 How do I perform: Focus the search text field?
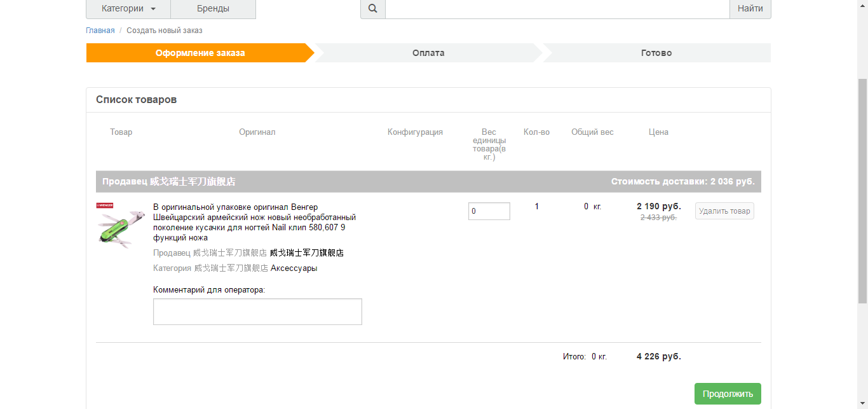(x=557, y=9)
